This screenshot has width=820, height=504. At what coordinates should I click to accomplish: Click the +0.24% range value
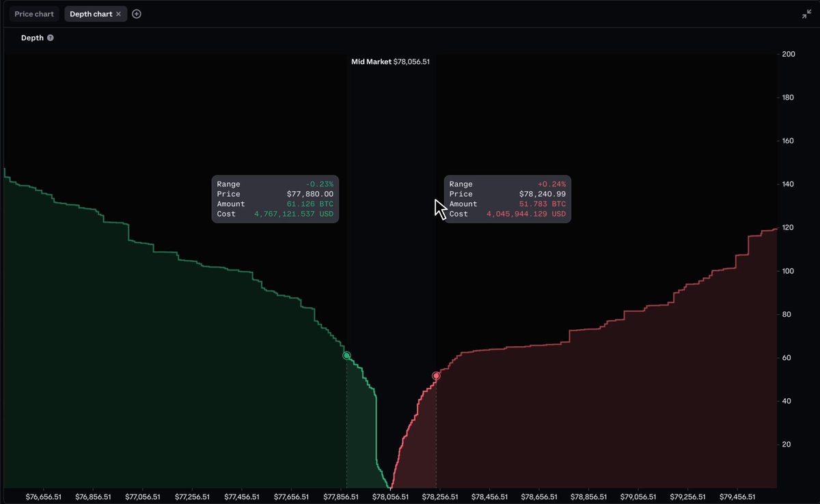[x=552, y=184]
